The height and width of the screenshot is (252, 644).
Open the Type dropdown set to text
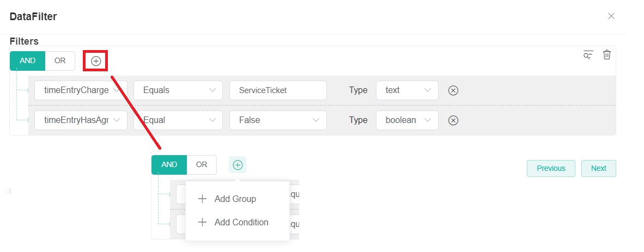coord(407,90)
